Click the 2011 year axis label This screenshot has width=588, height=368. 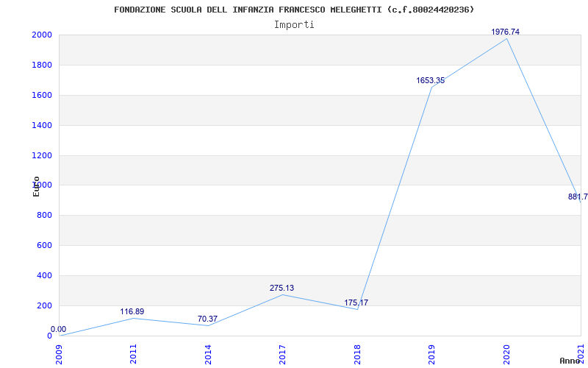133,355
